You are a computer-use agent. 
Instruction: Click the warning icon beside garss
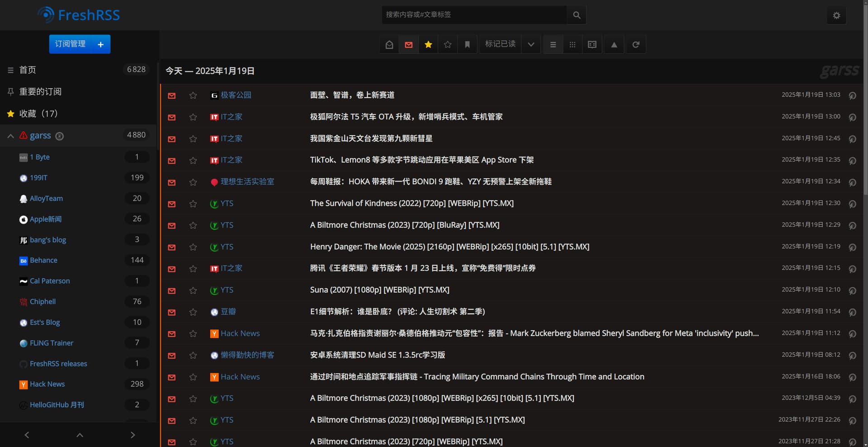tap(24, 135)
